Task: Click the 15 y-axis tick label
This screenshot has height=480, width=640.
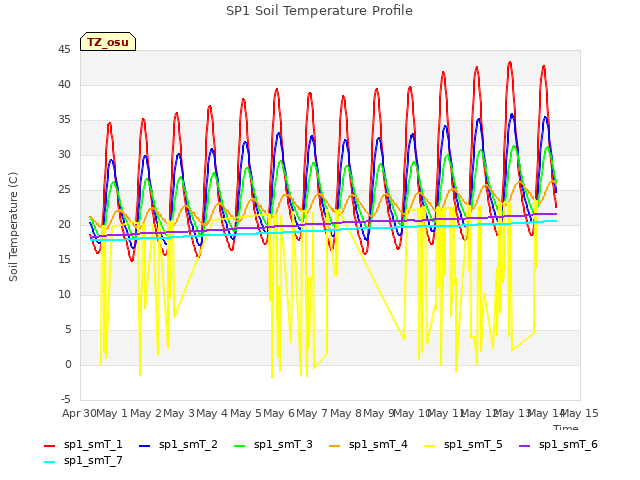Action: (x=64, y=260)
